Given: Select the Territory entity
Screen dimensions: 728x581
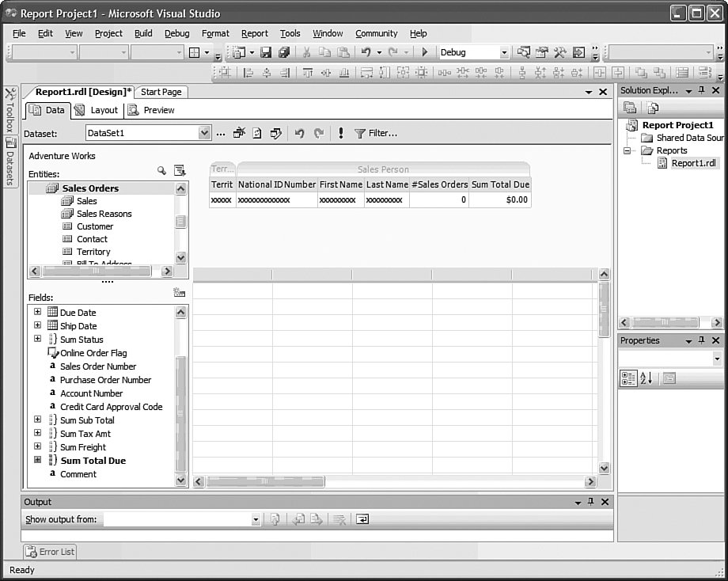Looking at the screenshot, I should click(93, 252).
